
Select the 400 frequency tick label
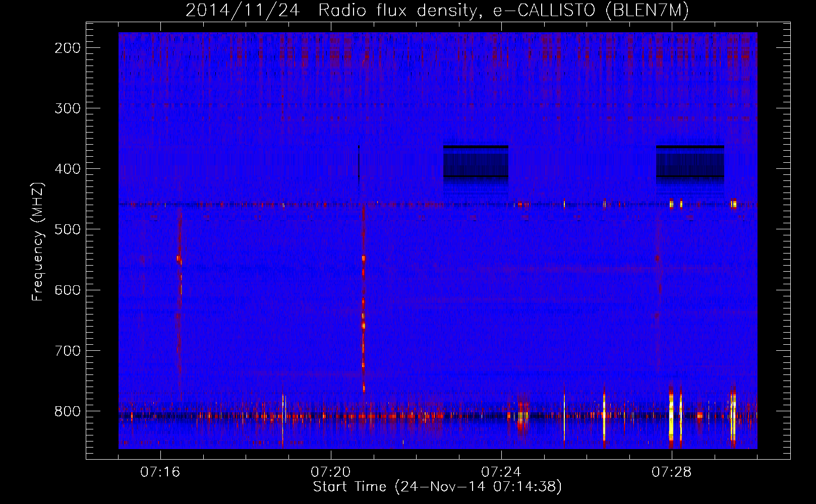pos(67,169)
